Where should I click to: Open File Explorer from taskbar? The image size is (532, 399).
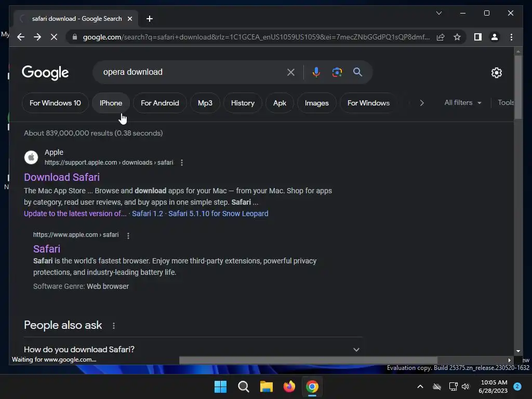coord(267,387)
